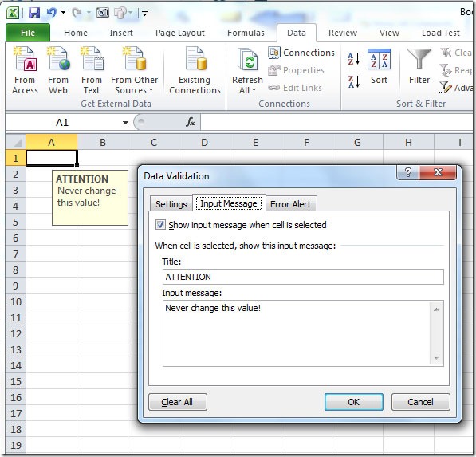The width and height of the screenshot is (476, 457).
Task: Import data From Web
Action: [x=58, y=70]
